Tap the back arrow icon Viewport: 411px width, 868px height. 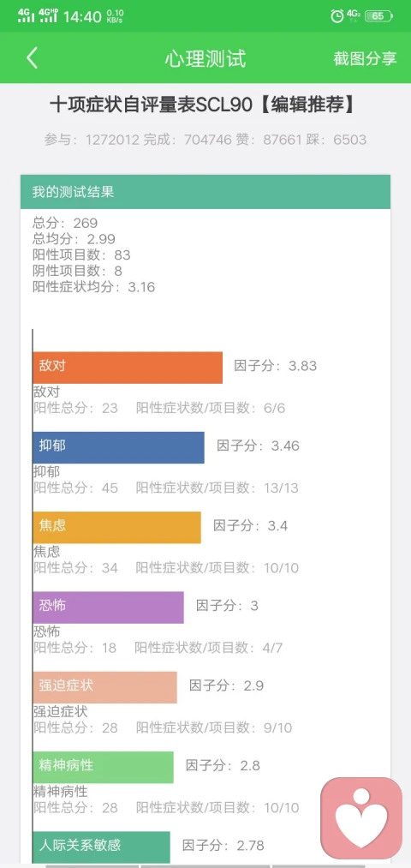(x=32, y=58)
